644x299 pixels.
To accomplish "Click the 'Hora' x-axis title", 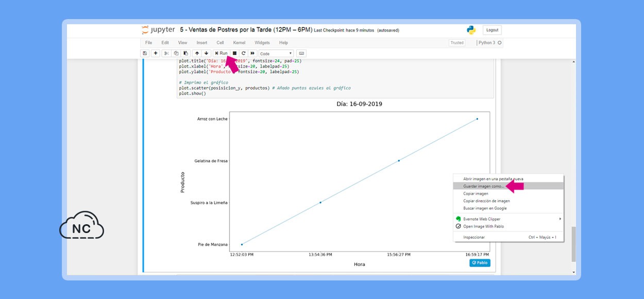I will 360,264.
